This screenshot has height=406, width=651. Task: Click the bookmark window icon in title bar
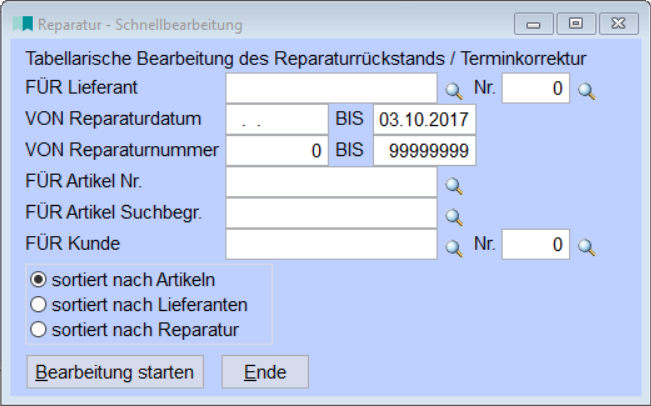tap(23, 24)
